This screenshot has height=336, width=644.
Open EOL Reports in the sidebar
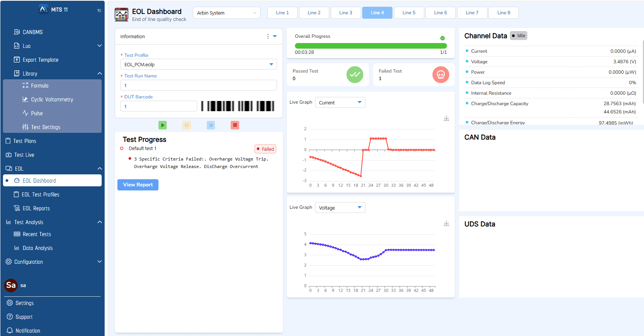[x=36, y=208]
